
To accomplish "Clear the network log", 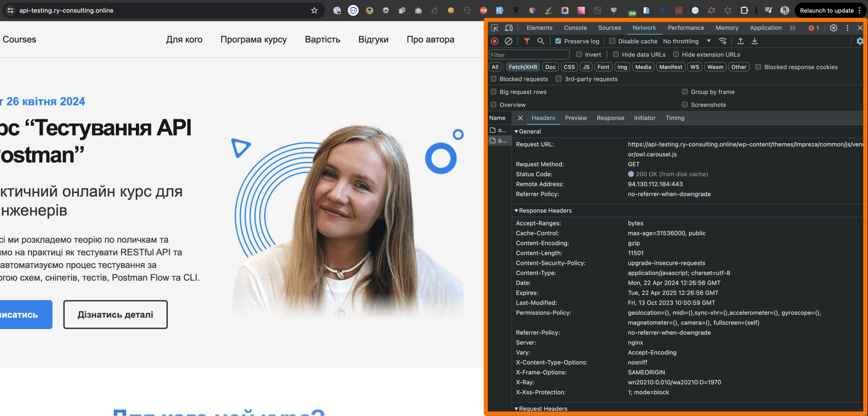I will point(508,41).
